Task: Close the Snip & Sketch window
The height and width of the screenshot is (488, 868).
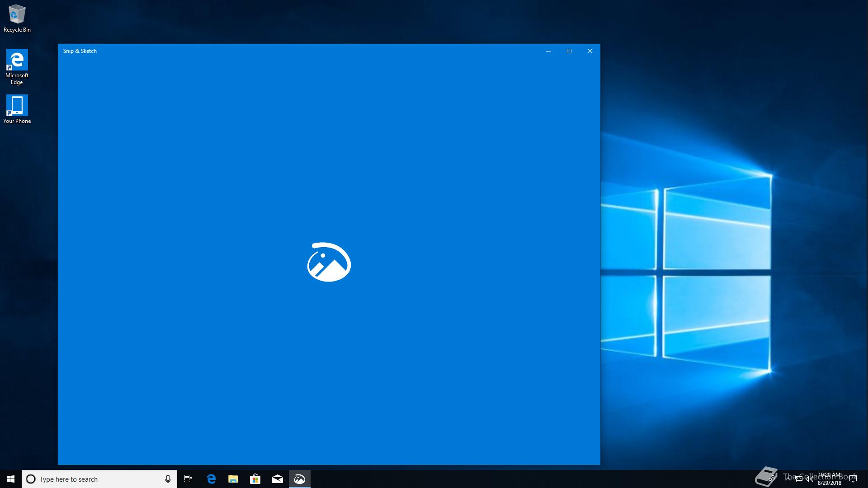Action: tap(590, 51)
